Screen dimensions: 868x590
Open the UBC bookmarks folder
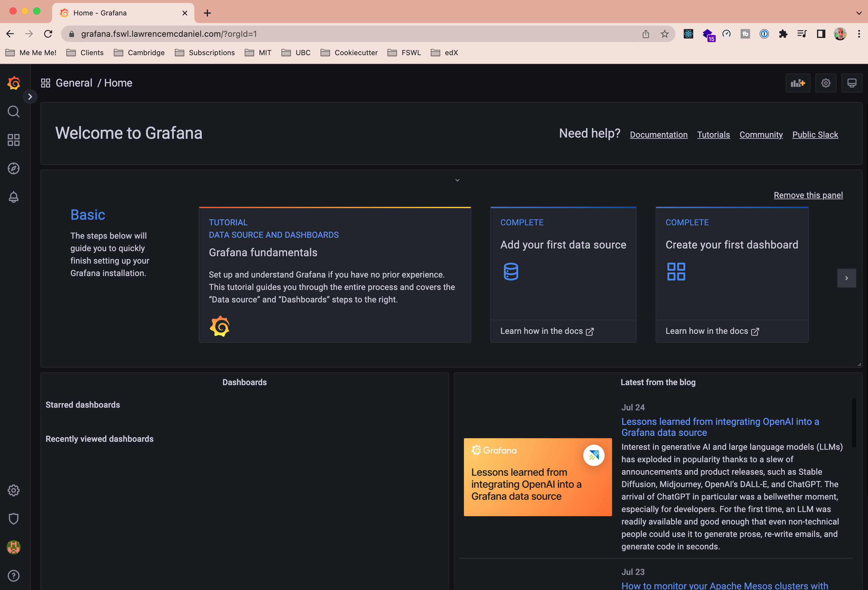(296, 53)
